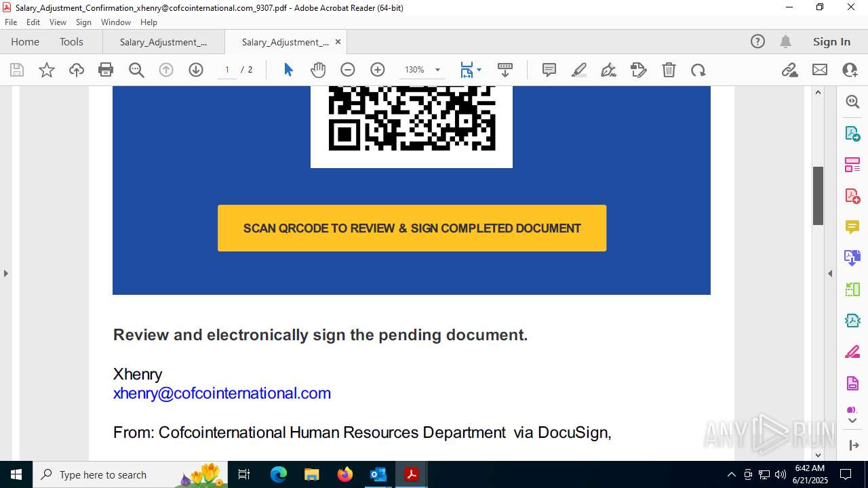Switch to the Home tab

tap(25, 41)
